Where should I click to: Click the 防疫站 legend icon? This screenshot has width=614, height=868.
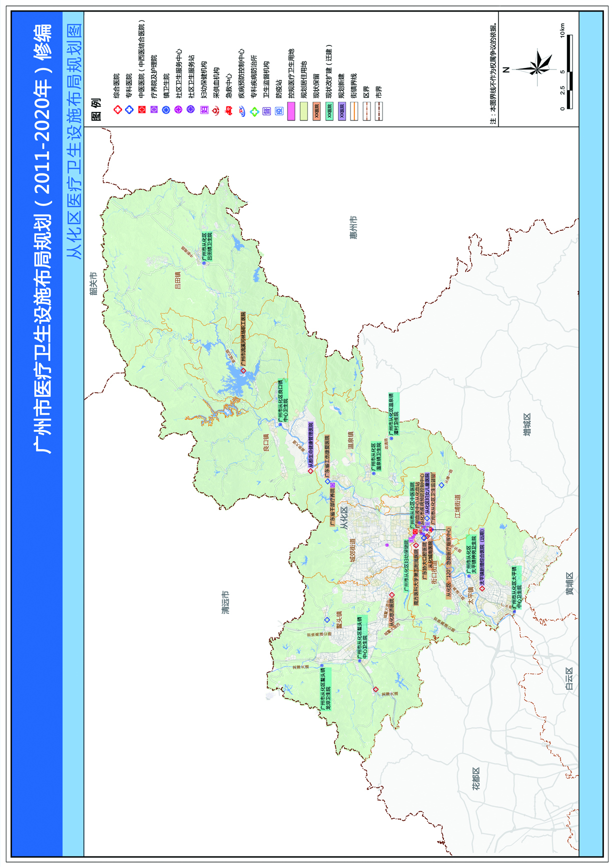[279, 111]
